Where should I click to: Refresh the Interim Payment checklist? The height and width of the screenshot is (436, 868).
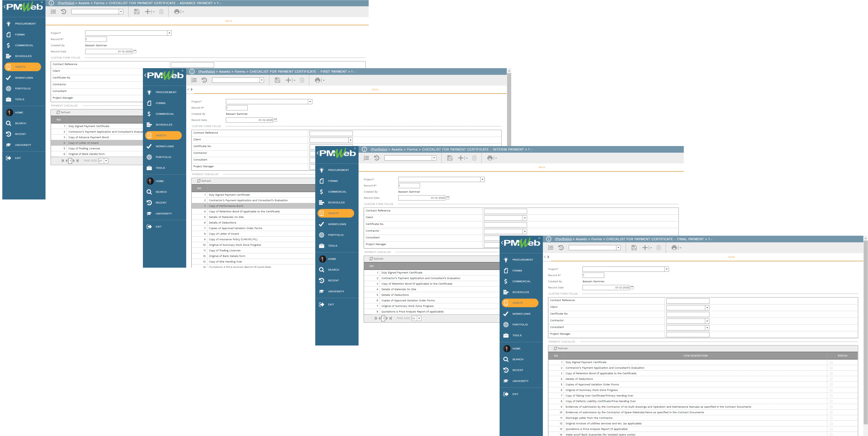click(x=376, y=259)
